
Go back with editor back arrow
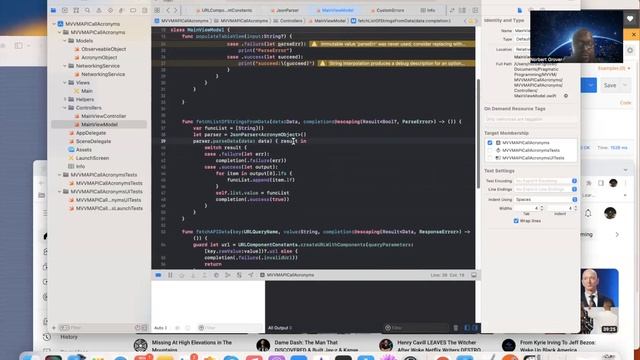tap(168, 10)
